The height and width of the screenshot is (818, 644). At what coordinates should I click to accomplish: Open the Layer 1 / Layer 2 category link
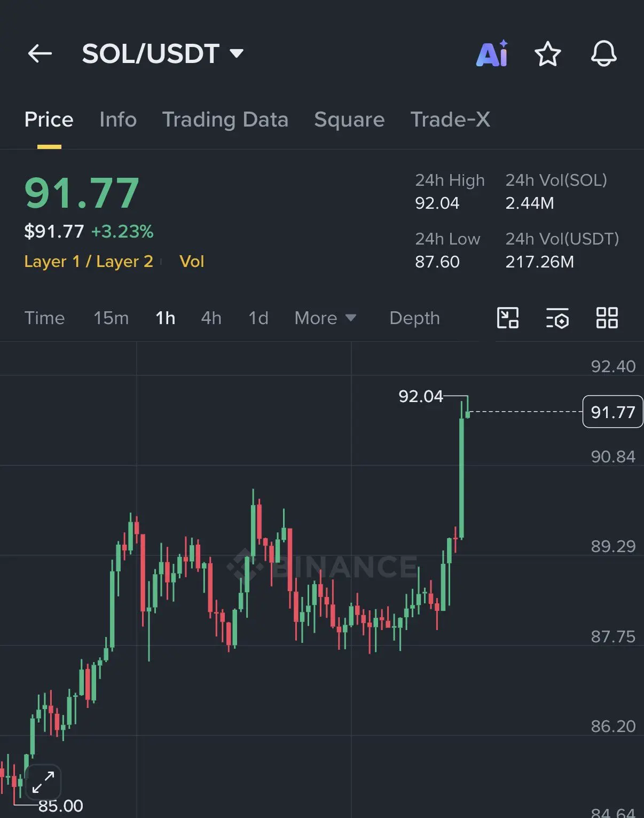[89, 262]
